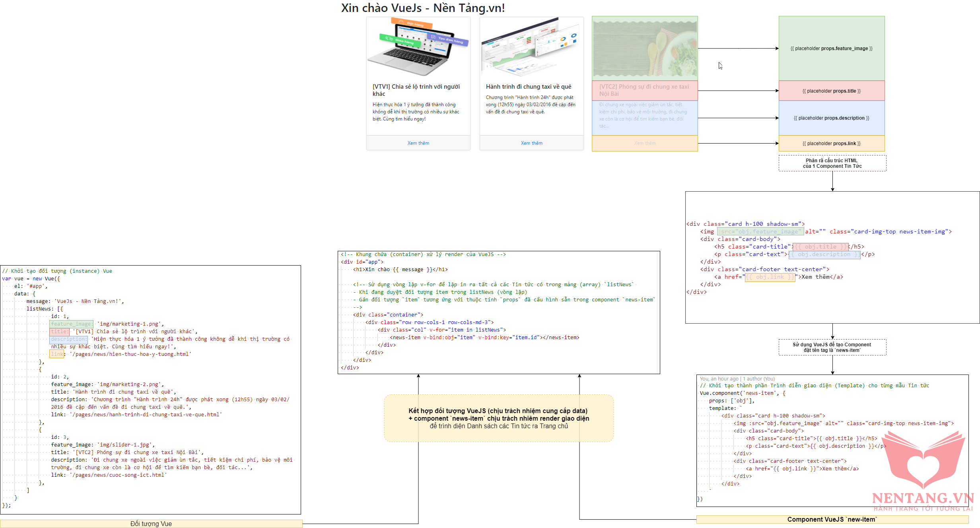Click the blue props.description placeholder box
The width and height of the screenshot is (980, 528).
[x=831, y=118]
